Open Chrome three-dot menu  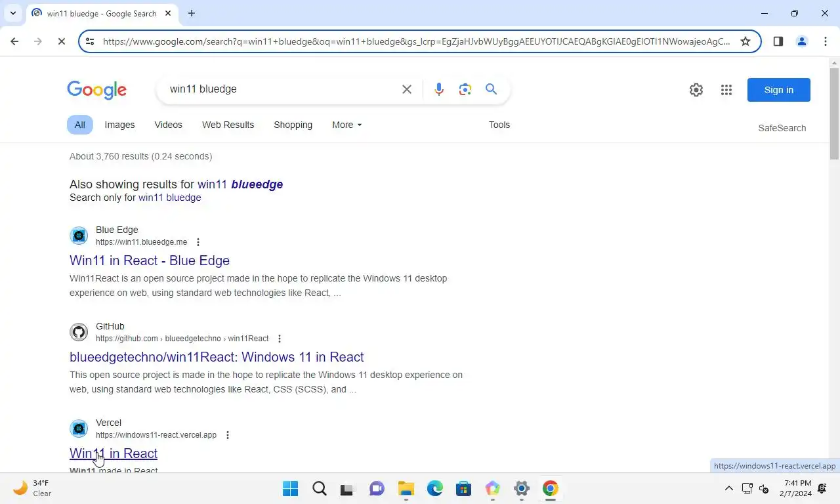pos(826,41)
